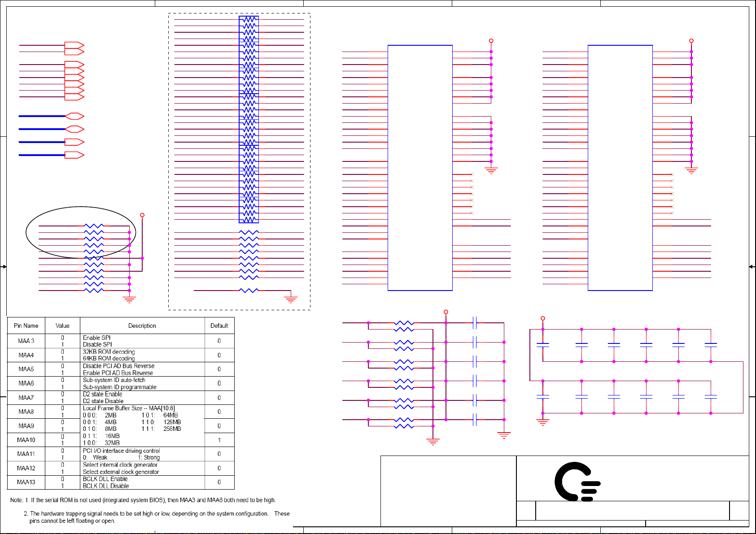The width and height of the screenshot is (756, 534).
Task: Click the C-shaped company logo in title block
Action: point(577,482)
